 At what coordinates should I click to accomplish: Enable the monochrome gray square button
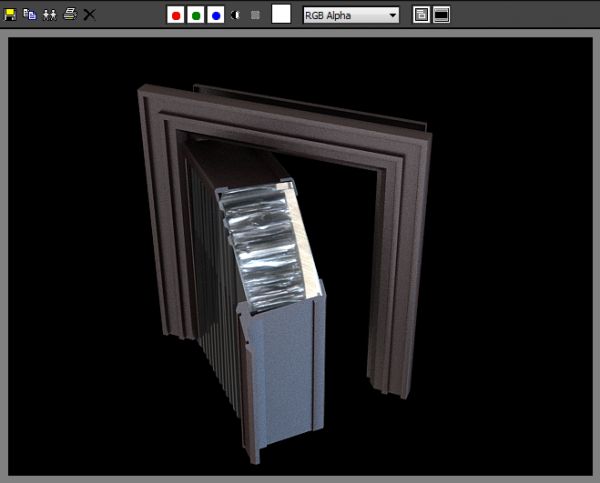coord(256,15)
